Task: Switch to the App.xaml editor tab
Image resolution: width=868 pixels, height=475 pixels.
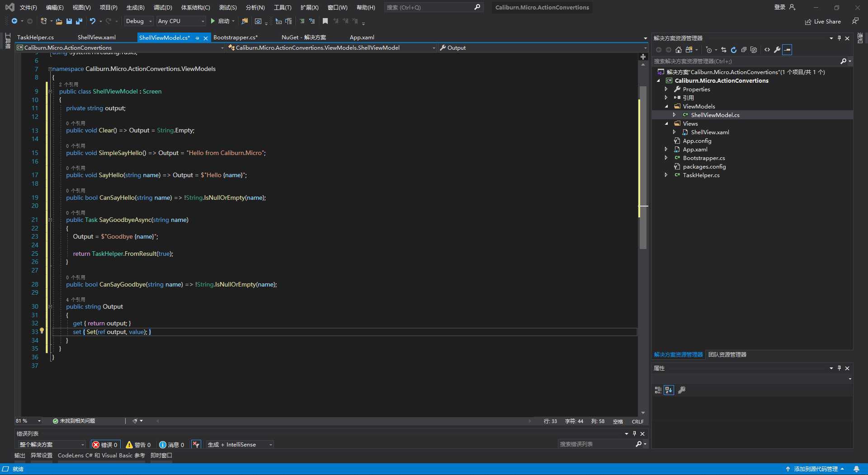Action: coord(362,38)
